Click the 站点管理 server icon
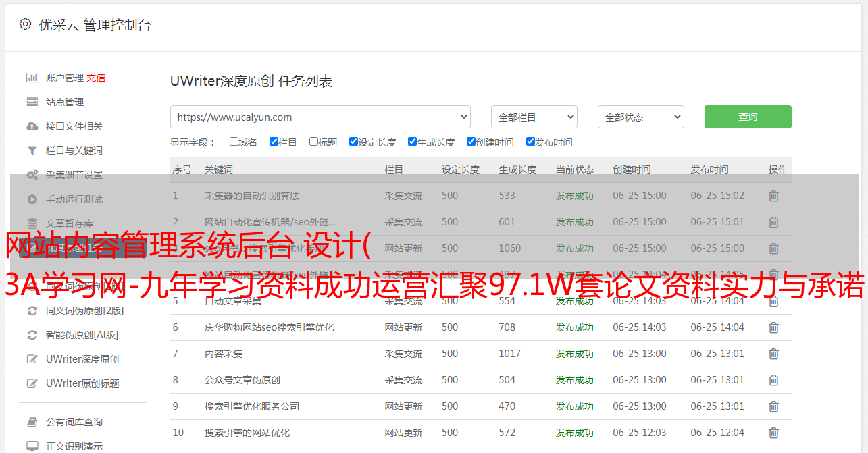This screenshot has width=868, height=453. pyautogui.click(x=32, y=102)
